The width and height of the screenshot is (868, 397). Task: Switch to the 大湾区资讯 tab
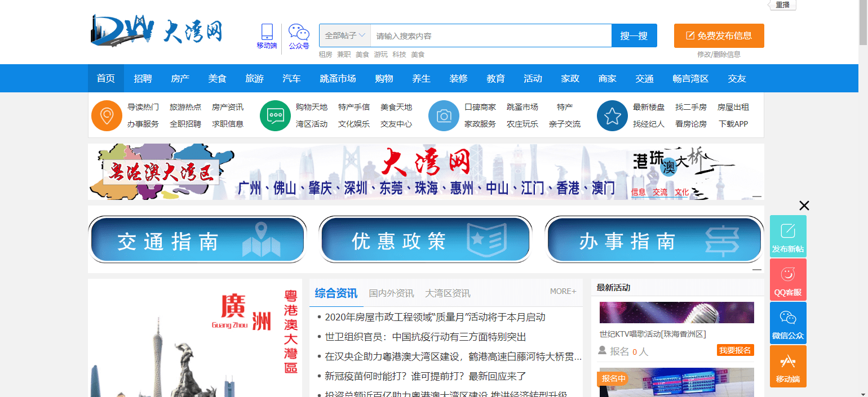(x=447, y=293)
